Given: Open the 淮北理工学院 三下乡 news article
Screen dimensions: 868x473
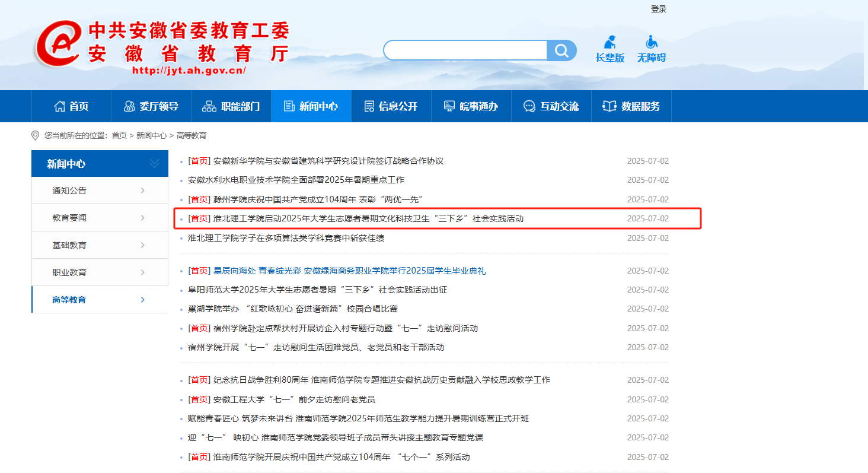Looking at the screenshot, I should coord(368,218).
